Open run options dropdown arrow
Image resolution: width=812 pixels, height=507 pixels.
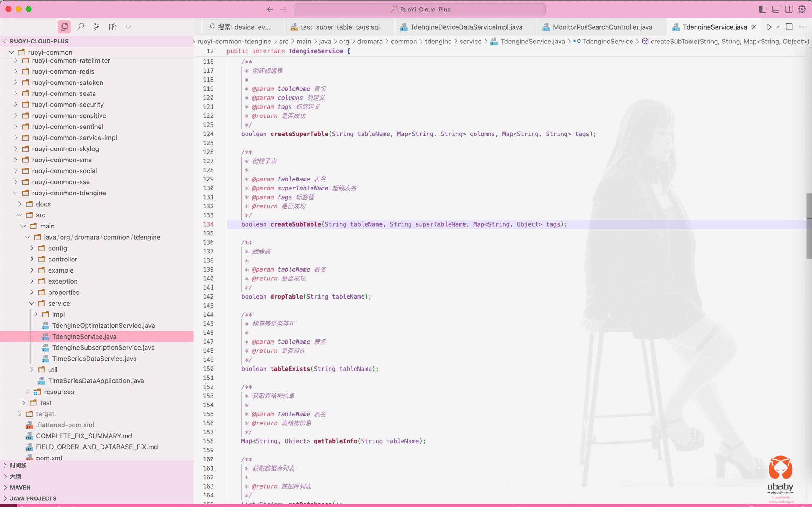click(777, 27)
